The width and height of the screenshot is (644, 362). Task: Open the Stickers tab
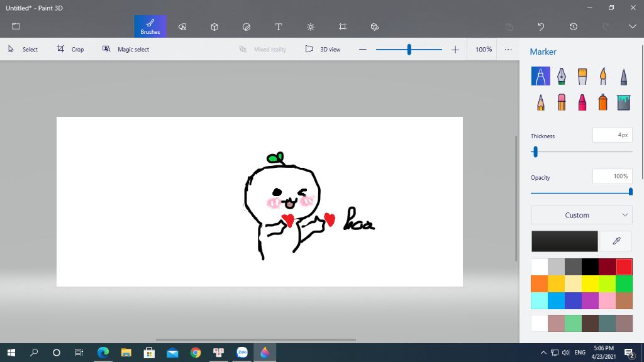247,26
